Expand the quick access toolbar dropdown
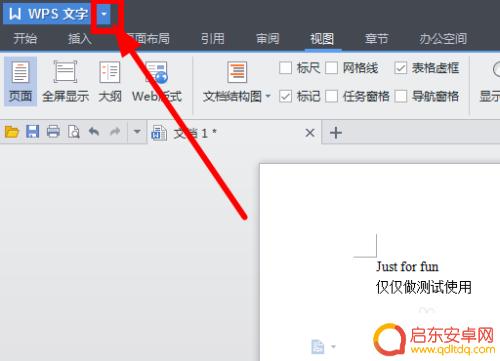500x361 pixels. point(137,132)
